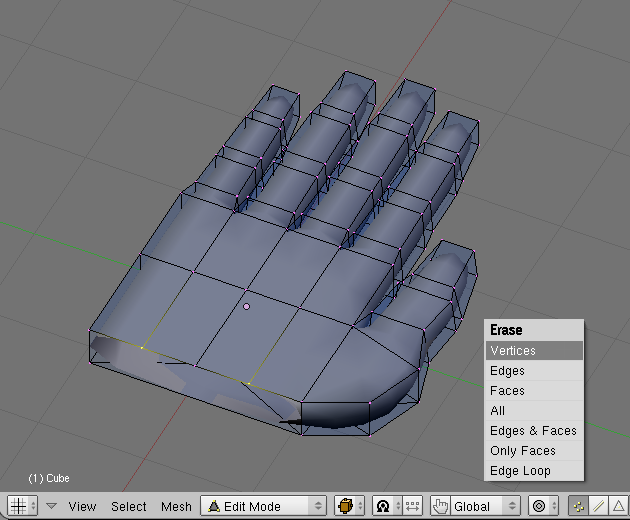Click the (1) Cube object label

tap(49, 478)
